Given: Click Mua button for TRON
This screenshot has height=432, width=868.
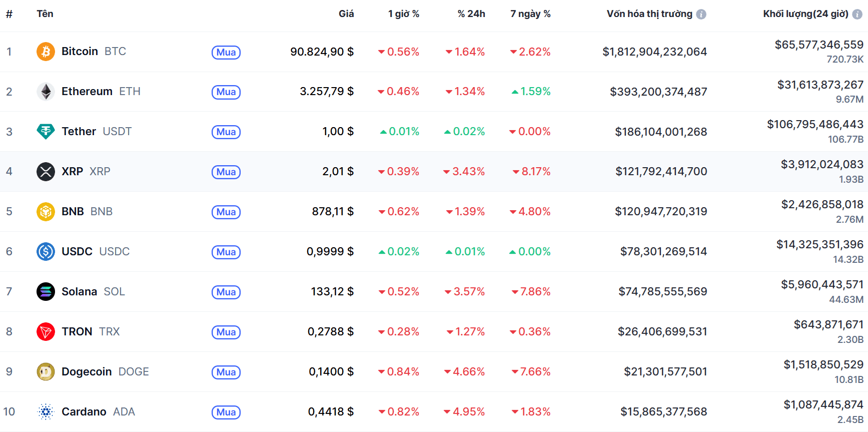Looking at the screenshot, I should 226,332.
